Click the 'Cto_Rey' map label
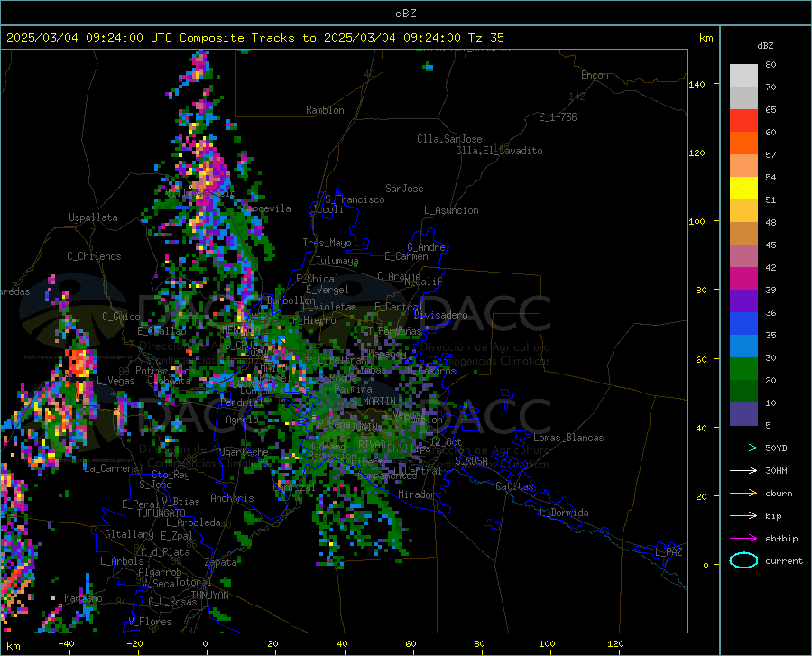 tap(171, 475)
